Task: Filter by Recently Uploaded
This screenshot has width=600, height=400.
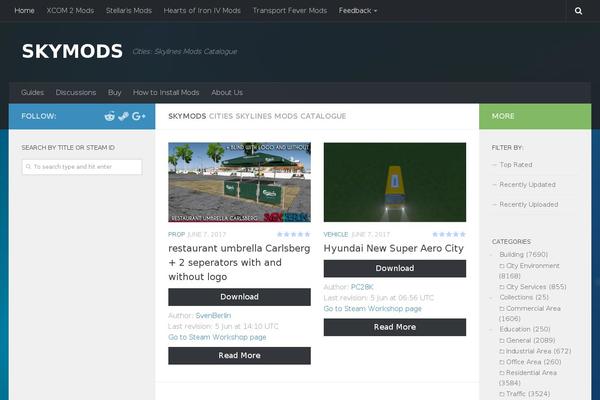Action: point(529,204)
